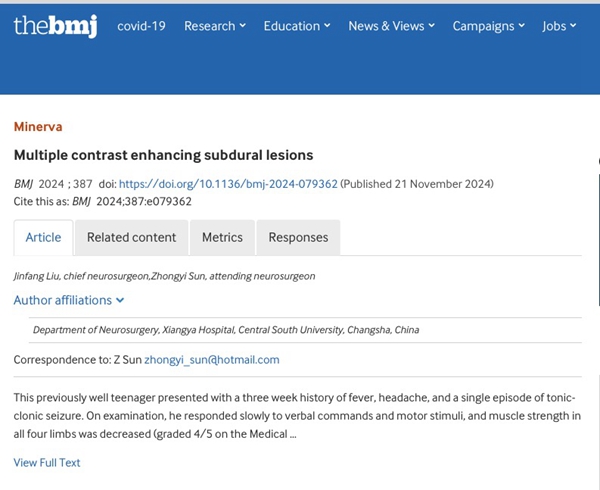
Task: Click the Department of Neurosurgery affiliation text
Action: (226, 330)
